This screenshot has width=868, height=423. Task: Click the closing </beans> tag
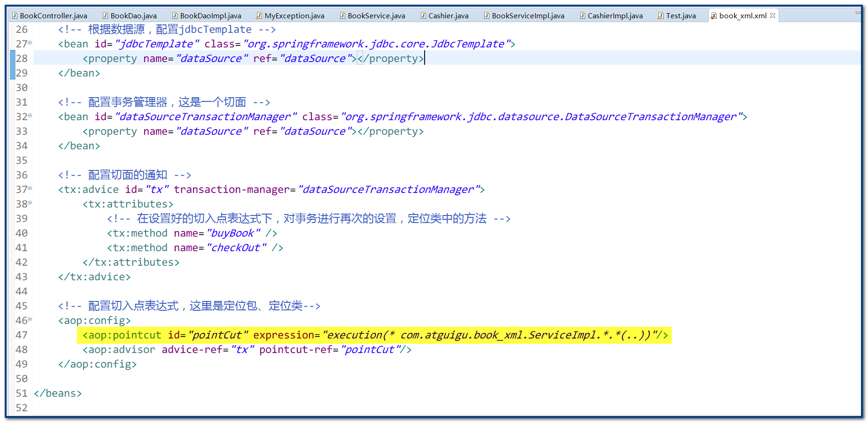coord(58,393)
